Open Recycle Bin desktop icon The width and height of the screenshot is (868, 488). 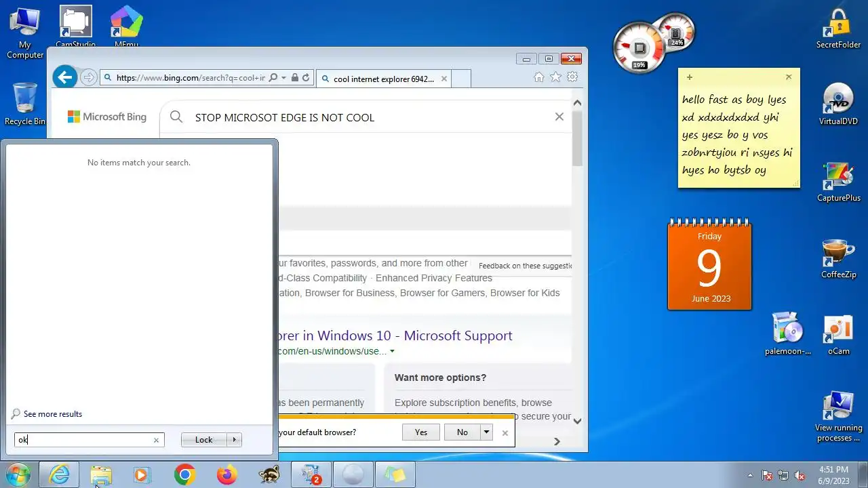point(25,104)
